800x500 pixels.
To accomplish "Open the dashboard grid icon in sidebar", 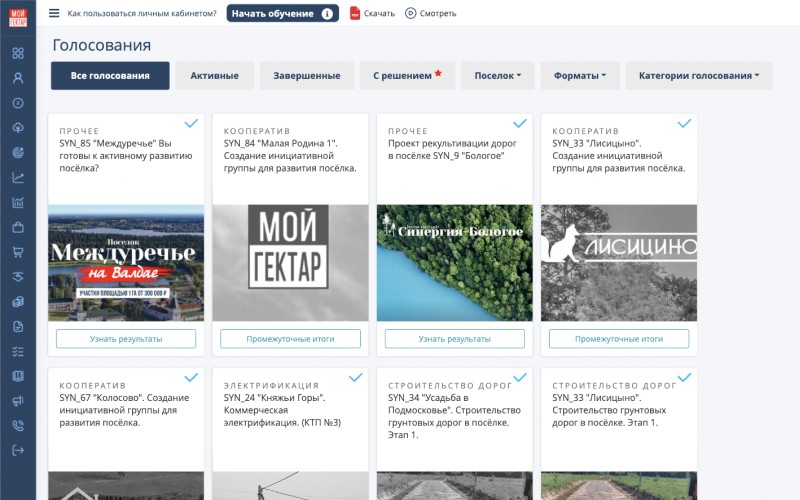I will (x=18, y=53).
